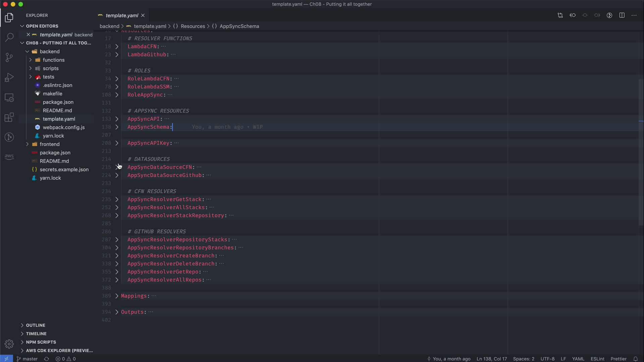Image resolution: width=644 pixels, height=362 pixels.
Task: Expand the Mappings folded section
Action: click(117, 296)
